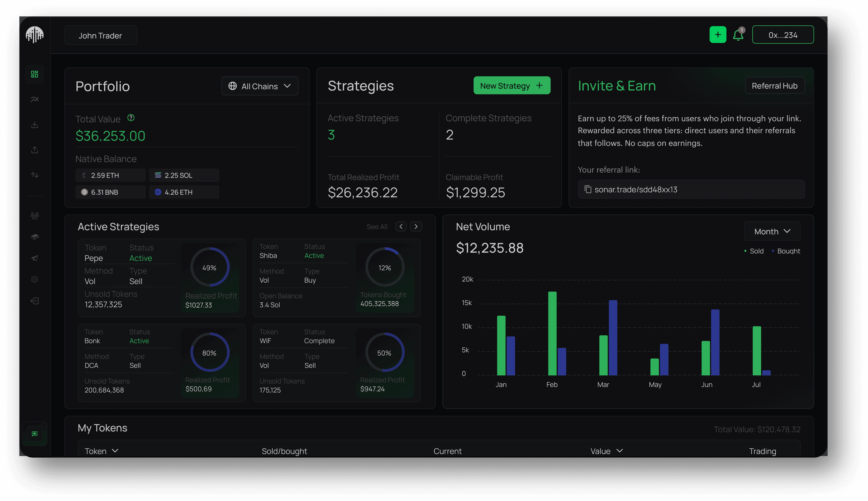Click the New Strategy button

pos(512,86)
